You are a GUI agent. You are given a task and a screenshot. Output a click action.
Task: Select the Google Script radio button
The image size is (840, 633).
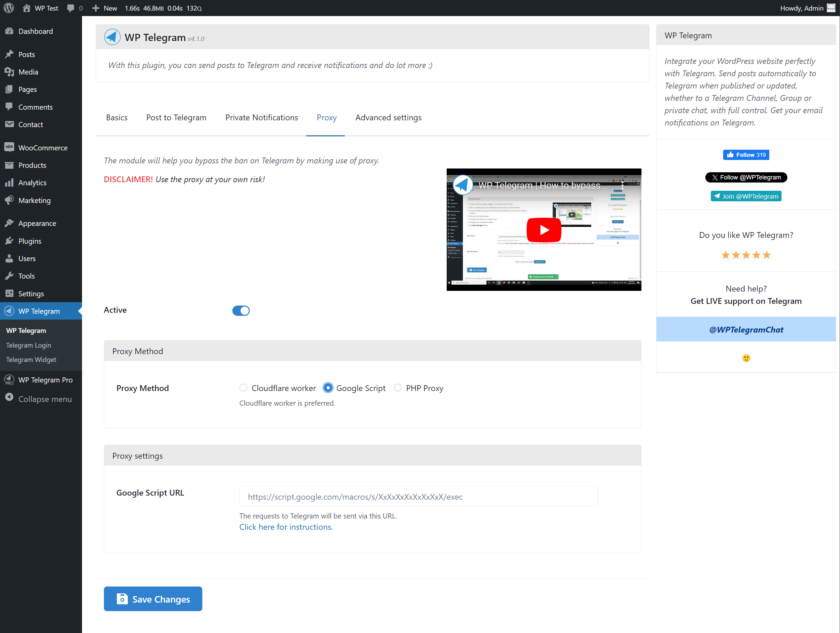pyautogui.click(x=328, y=388)
